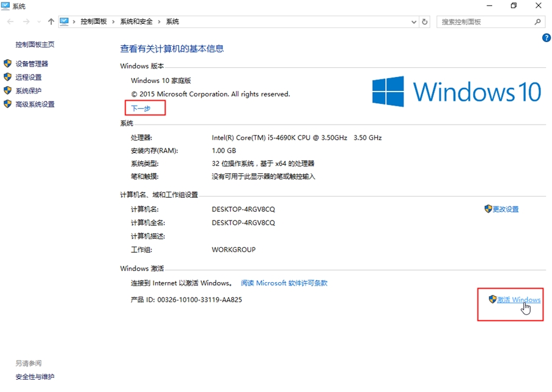552x392 pixels.
Task: Close the 系统 window
Action: coord(539,5)
